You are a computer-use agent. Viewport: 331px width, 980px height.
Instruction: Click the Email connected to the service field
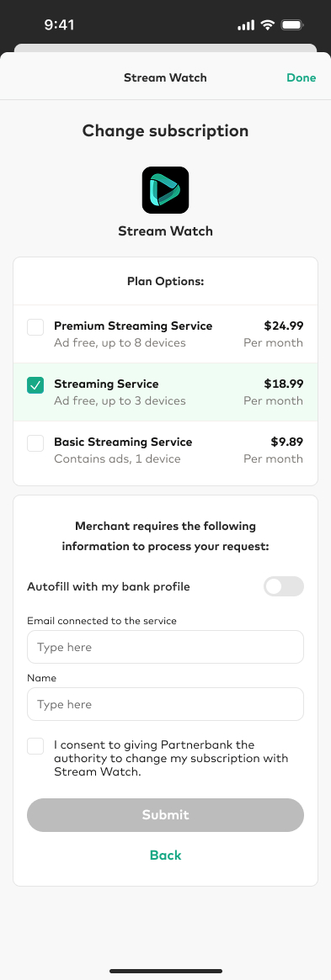coord(165,647)
